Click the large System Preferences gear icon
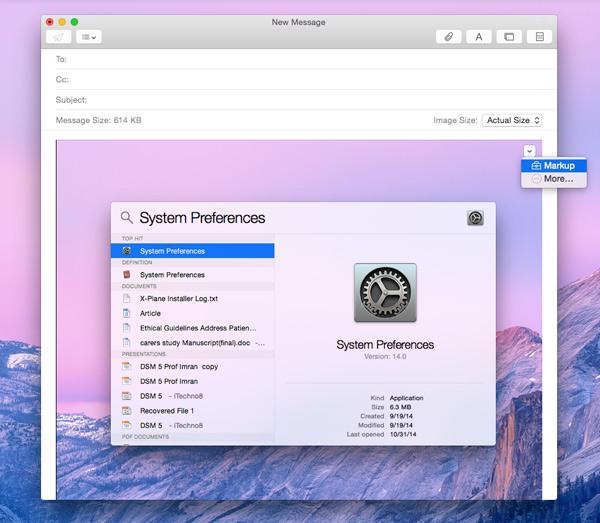600x523 pixels. (x=385, y=293)
